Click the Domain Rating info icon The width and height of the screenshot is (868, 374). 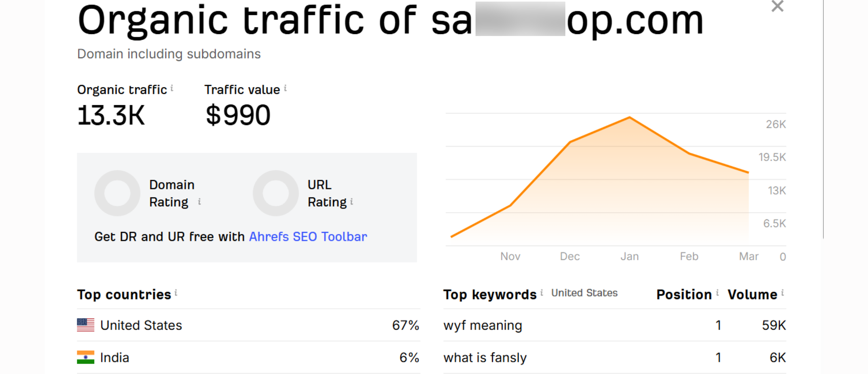click(199, 202)
